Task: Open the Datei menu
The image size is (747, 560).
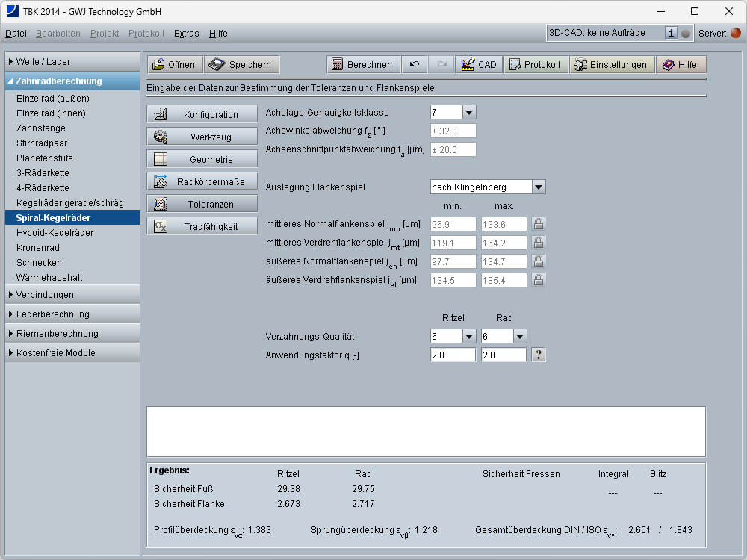Action: tap(16, 34)
